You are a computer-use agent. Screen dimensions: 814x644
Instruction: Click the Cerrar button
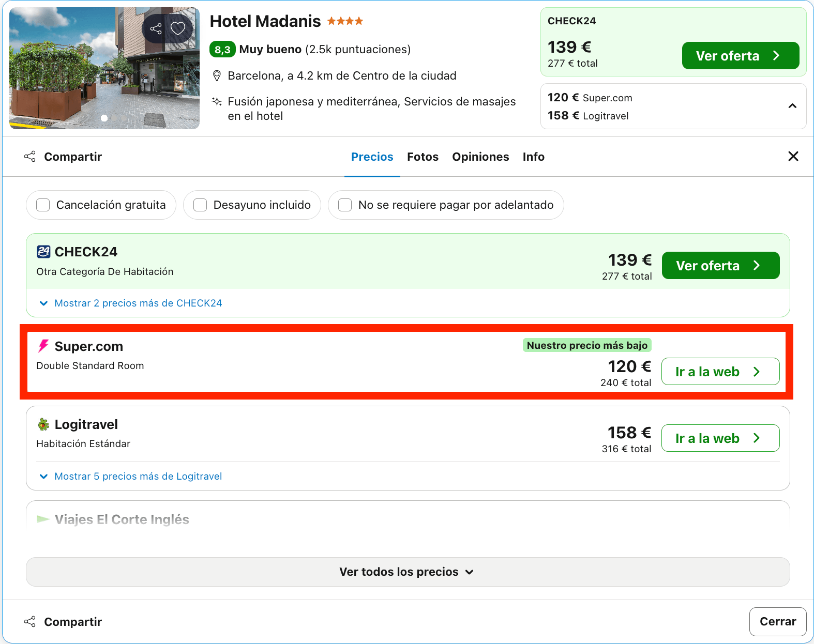point(778,622)
